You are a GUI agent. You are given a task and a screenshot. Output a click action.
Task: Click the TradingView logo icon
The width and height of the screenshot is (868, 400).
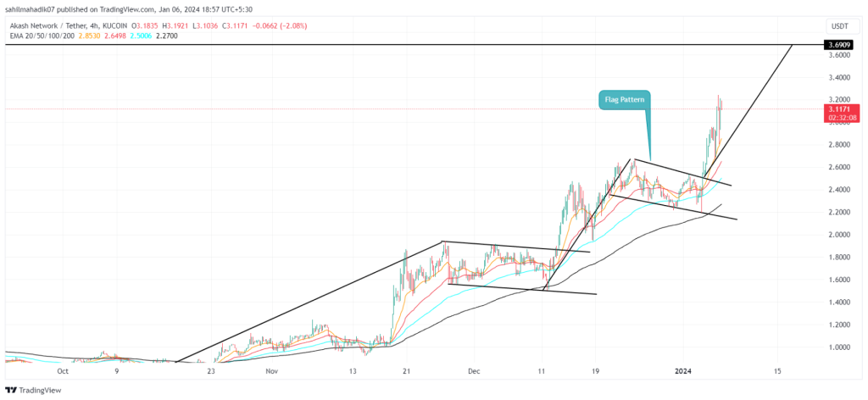click(10, 390)
